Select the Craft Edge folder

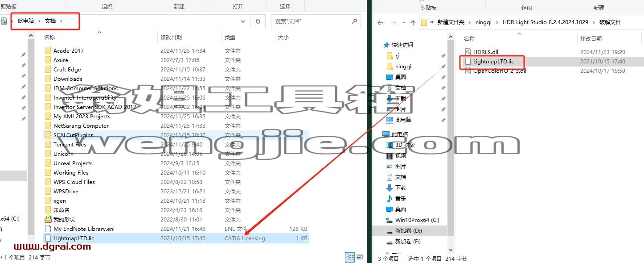67,70
